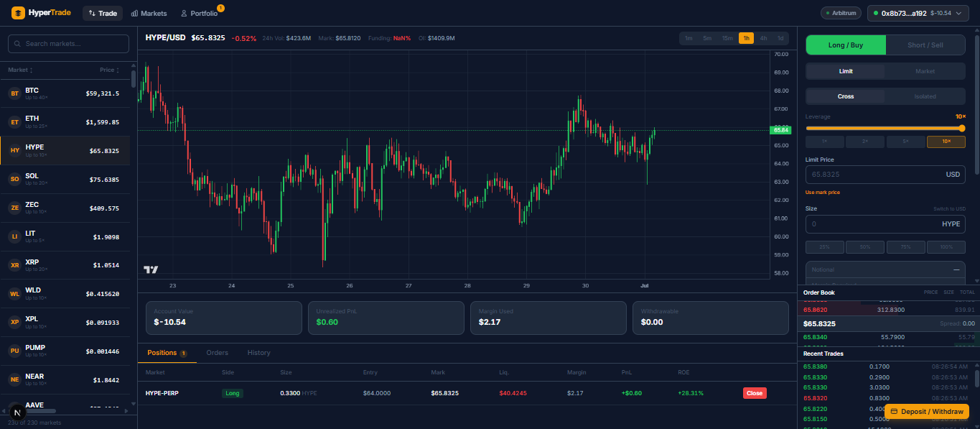980x429 pixels.
Task: Click the Markets bar chart icon
Action: (x=134, y=14)
